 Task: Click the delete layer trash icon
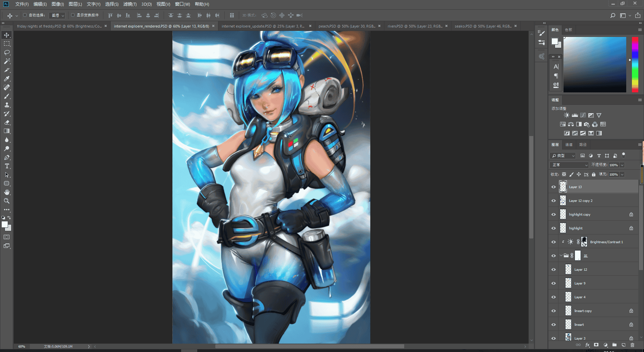tap(632, 345)
